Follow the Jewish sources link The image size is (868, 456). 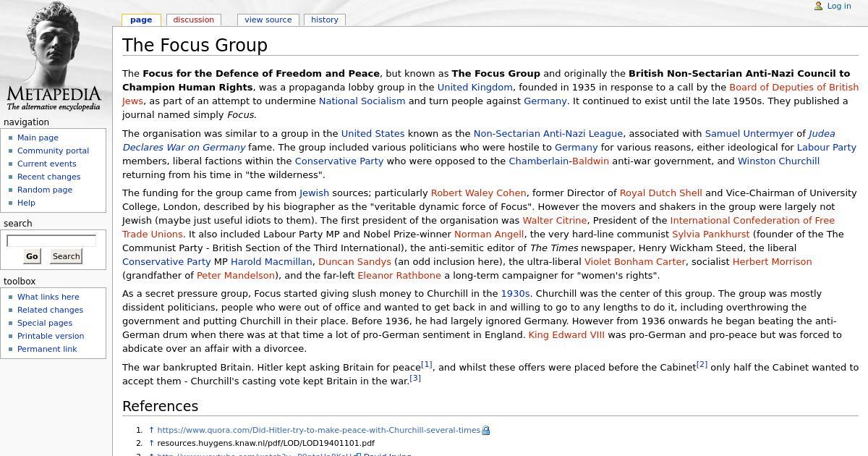click(x=314, y=193)
